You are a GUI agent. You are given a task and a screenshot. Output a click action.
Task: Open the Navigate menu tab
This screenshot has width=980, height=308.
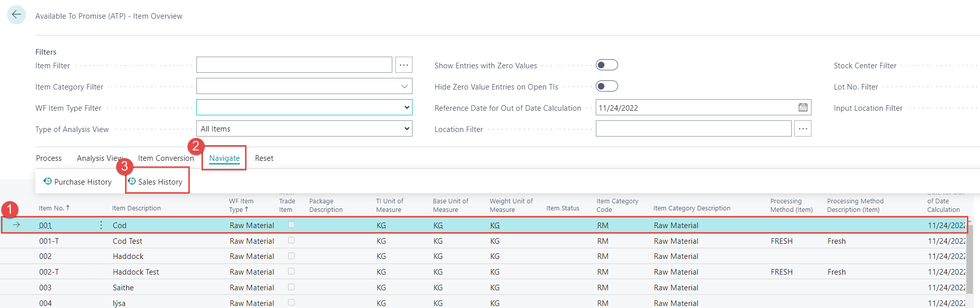point(224,158)
